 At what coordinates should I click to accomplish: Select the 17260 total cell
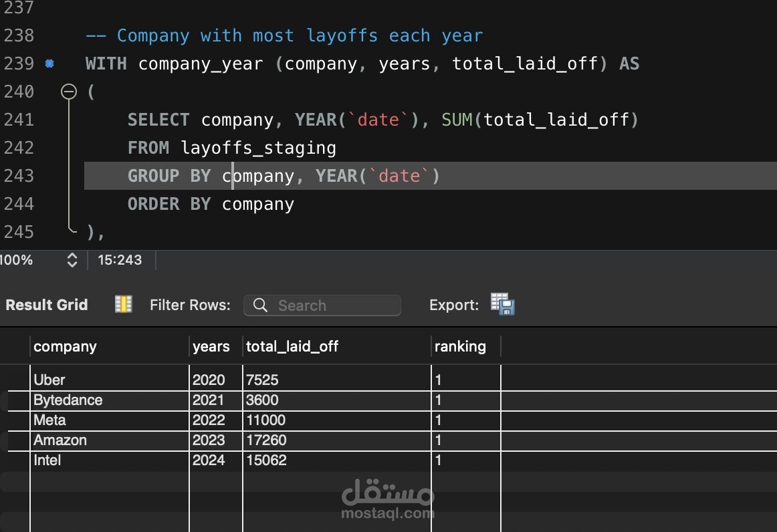[337, 440]
